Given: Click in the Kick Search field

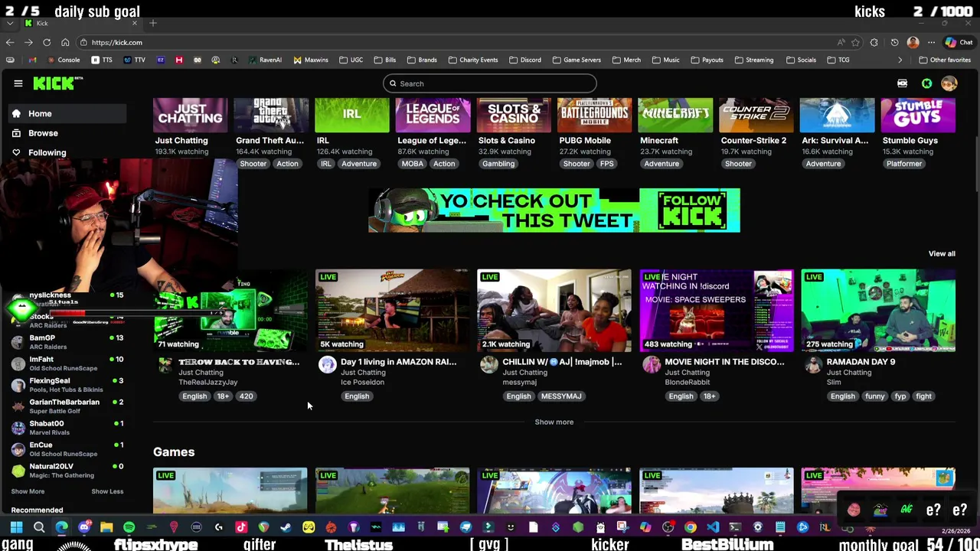Looking at the screenshot, I should pos(490,83).
